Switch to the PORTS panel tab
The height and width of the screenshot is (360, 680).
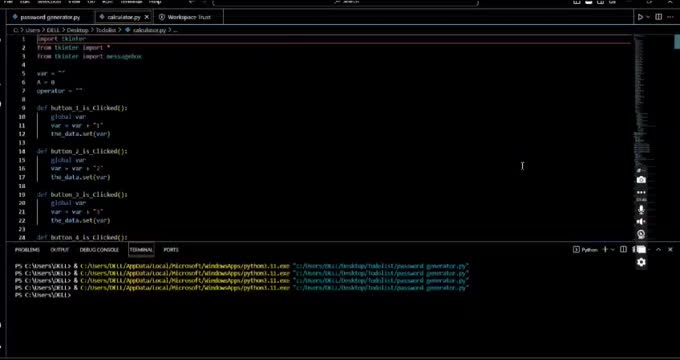[171, 250]
